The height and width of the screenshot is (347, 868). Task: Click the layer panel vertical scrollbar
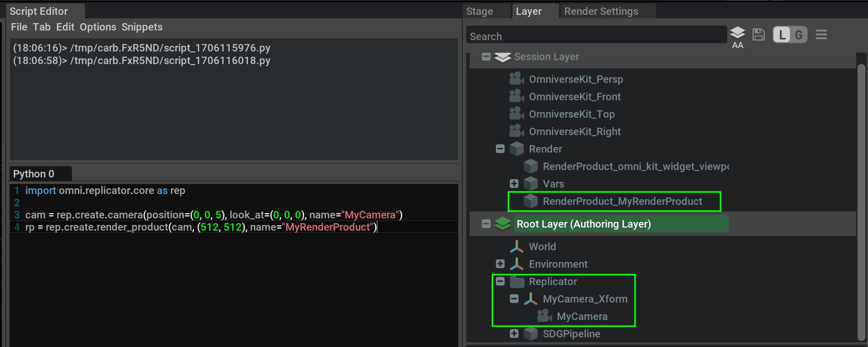(861, 201)
